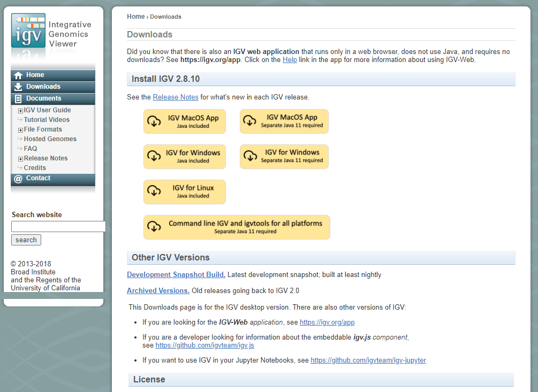The image size is (538, 392).
Task: Download Command line IGV and igvtools
Action: [x=237, y=227]
